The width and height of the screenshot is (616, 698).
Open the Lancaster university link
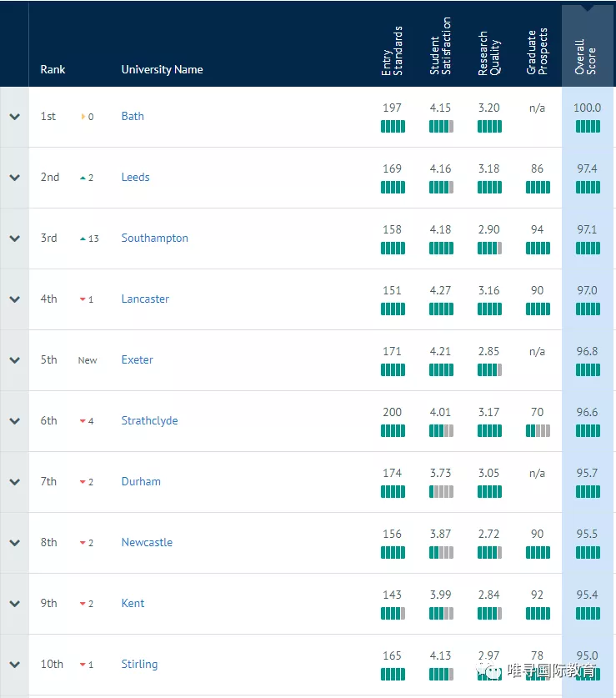pos(145,299)
